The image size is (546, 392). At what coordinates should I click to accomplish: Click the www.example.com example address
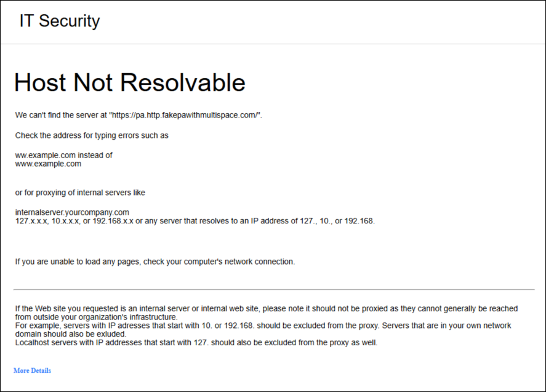[48, 164]
